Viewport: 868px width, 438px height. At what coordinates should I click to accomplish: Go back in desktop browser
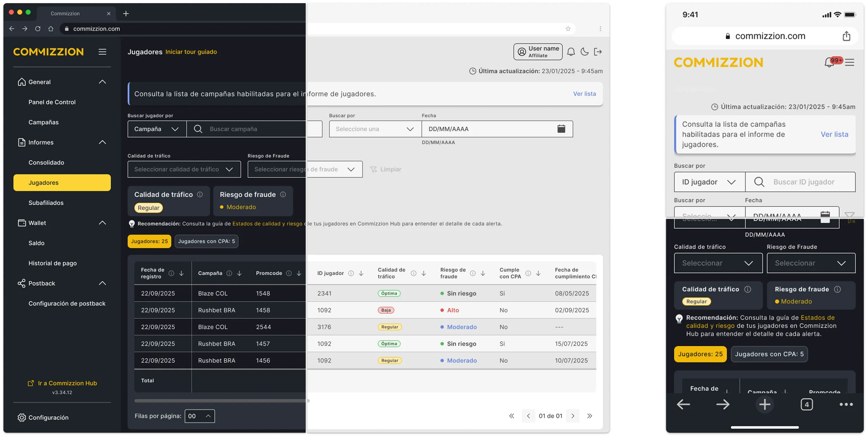[12, 29]
